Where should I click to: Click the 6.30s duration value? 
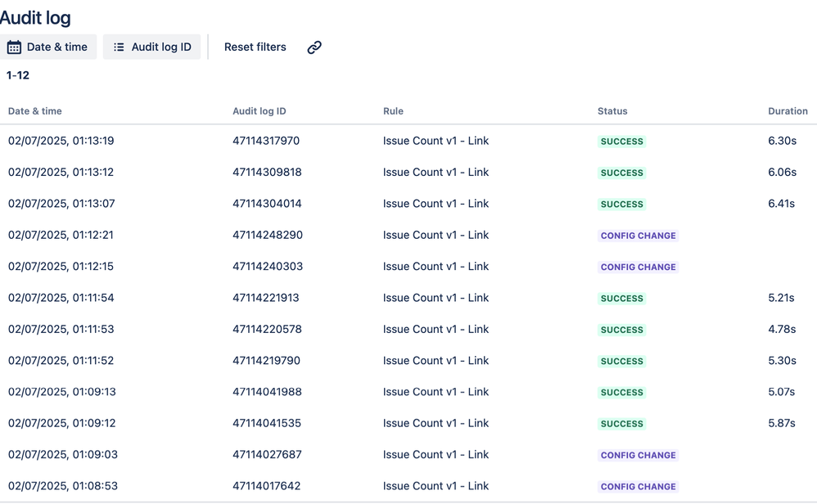click(x=782, y=141)
